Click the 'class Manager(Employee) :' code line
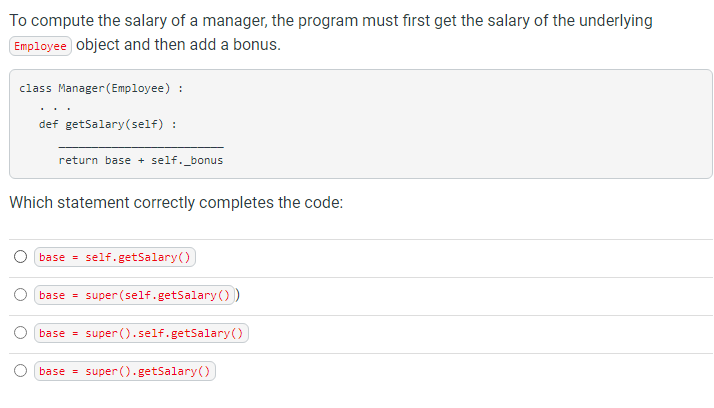The width and height of the screenshot is (714, 408). (x=101, y=88)
